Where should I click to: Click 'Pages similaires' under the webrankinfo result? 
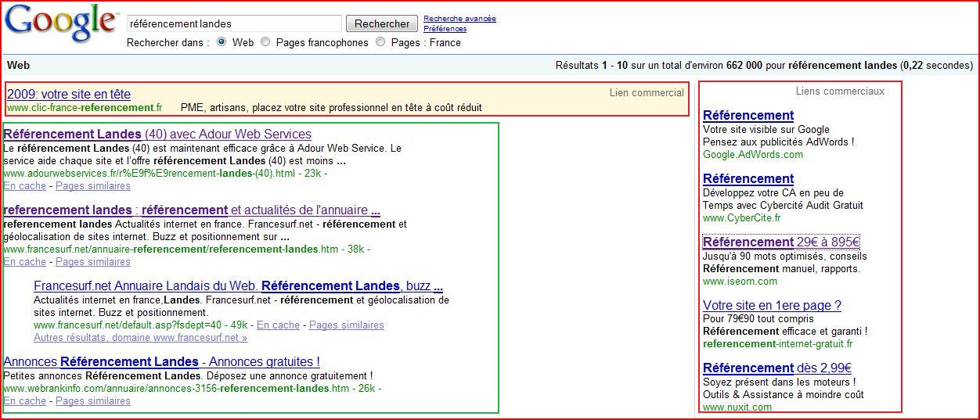(92, 401)
